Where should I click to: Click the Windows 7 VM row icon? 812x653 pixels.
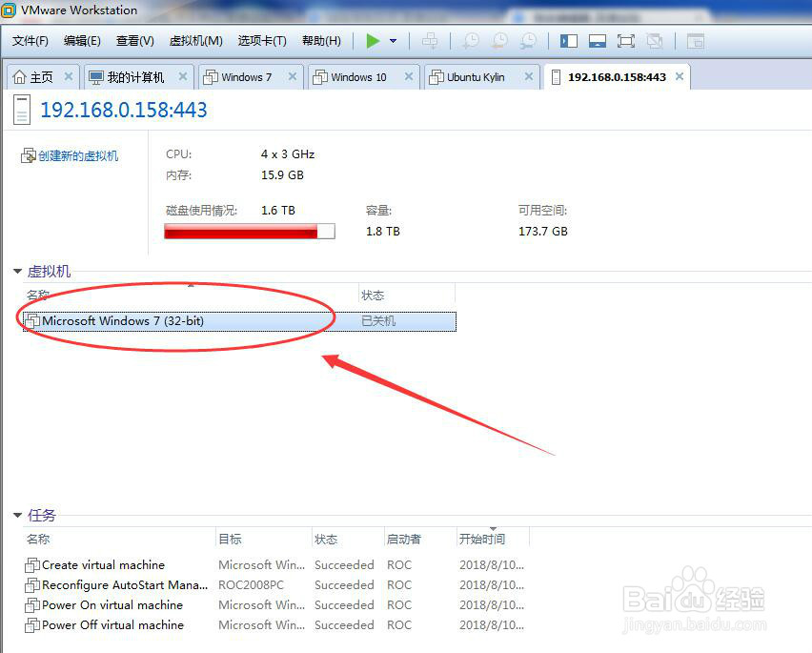tap(32, 321)
